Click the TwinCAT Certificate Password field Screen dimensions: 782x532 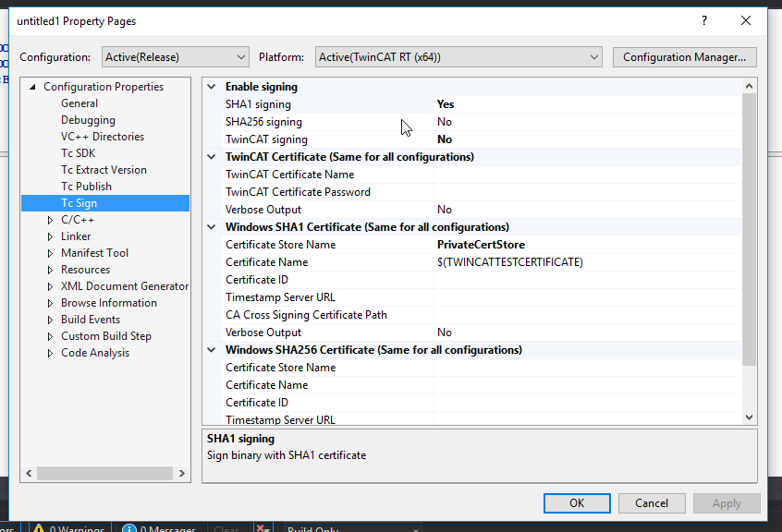(x=588, y=192)
